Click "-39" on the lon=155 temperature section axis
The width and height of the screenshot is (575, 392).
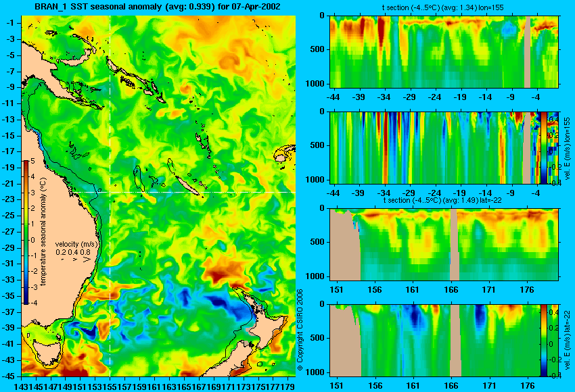[359, 97]
